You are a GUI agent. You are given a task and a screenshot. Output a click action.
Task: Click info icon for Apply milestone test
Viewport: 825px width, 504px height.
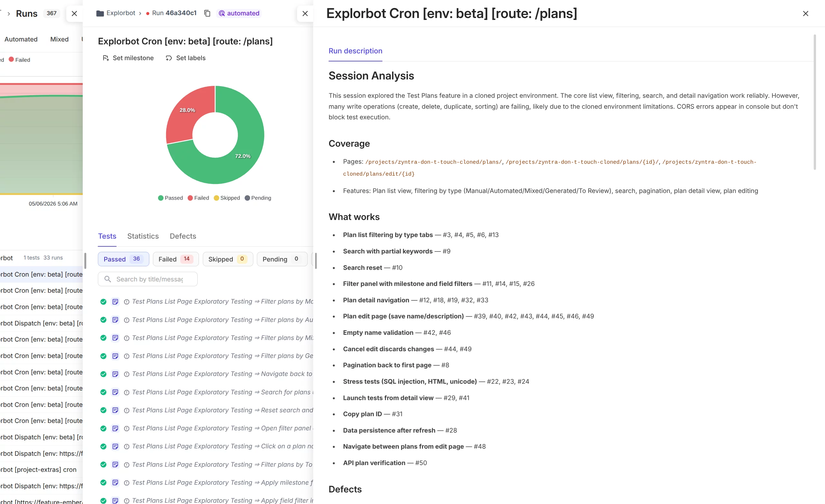(127, 482)
